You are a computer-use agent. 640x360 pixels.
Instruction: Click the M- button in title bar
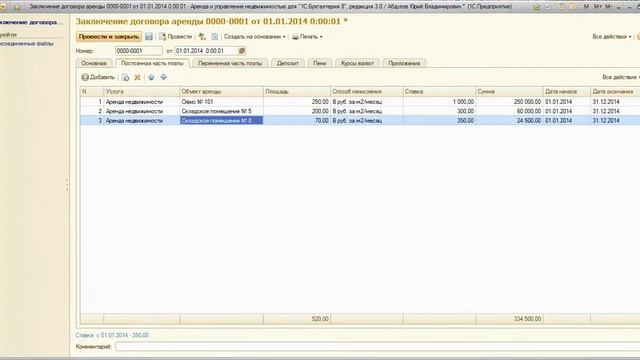point(609,7)
